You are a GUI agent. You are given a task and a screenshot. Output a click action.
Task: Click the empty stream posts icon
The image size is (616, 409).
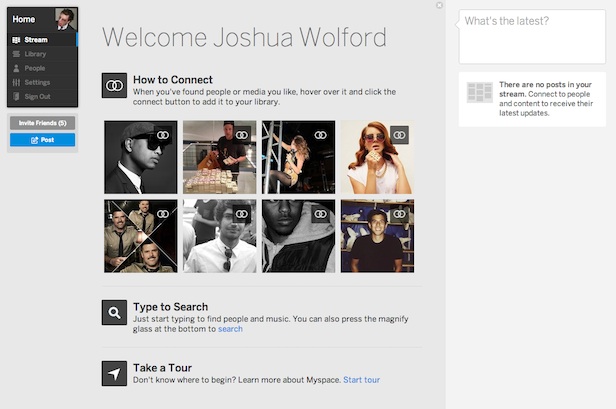[479, 93]
